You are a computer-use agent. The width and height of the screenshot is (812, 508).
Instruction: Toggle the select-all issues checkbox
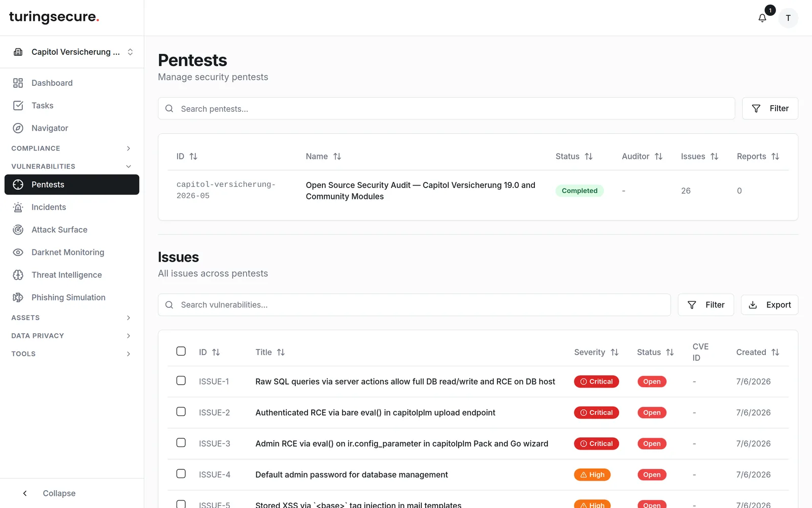[181, 351]
